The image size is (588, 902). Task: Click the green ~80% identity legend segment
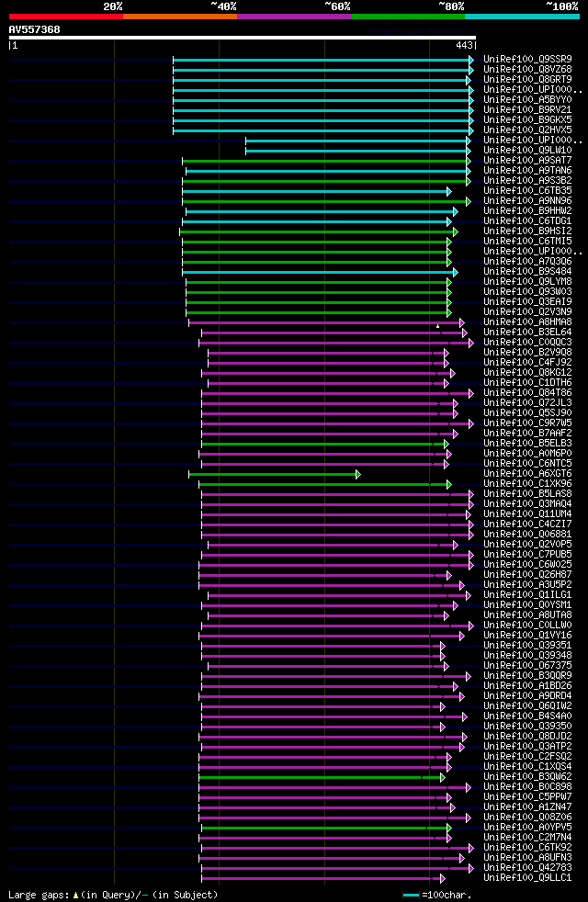[408, 17]
